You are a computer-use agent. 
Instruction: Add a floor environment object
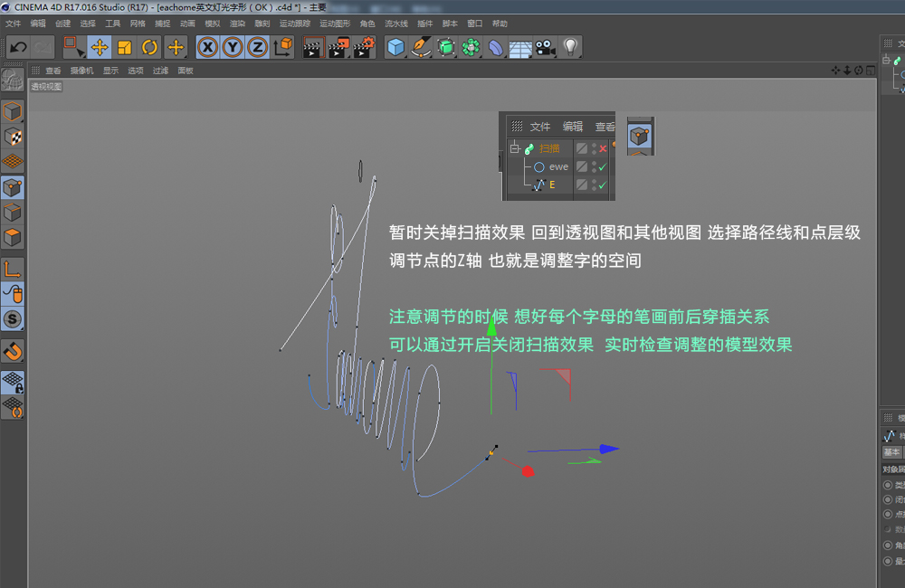(x=520, y=49)
